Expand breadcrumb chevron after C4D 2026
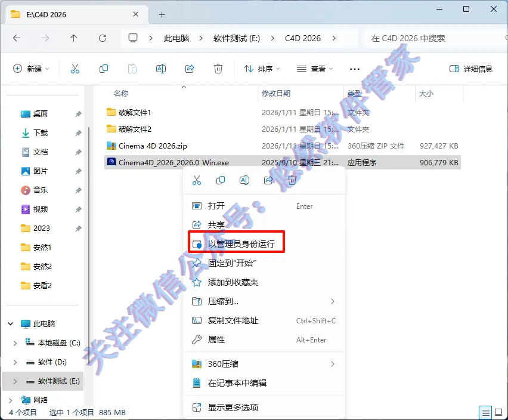 tap(334, 38)
